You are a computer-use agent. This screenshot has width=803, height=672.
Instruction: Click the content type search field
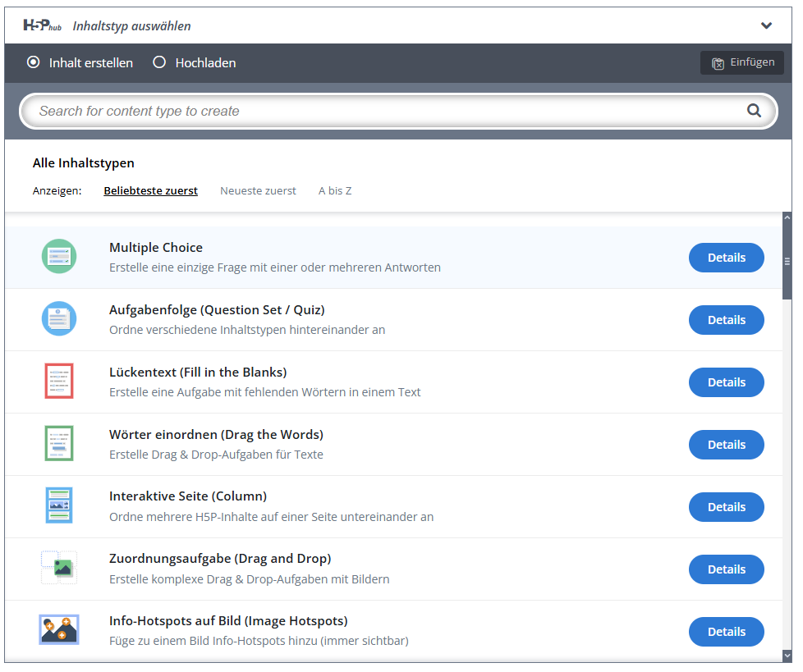click(x=386, y=111)
